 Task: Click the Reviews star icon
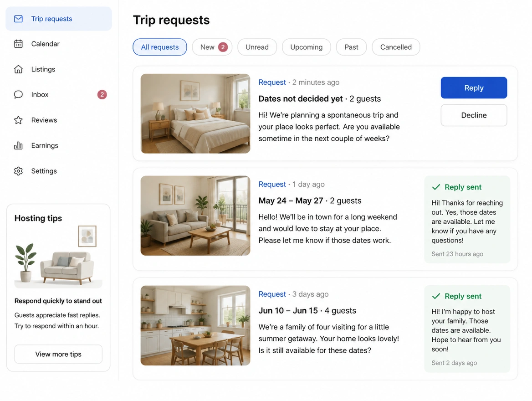(x=18, y=120)
